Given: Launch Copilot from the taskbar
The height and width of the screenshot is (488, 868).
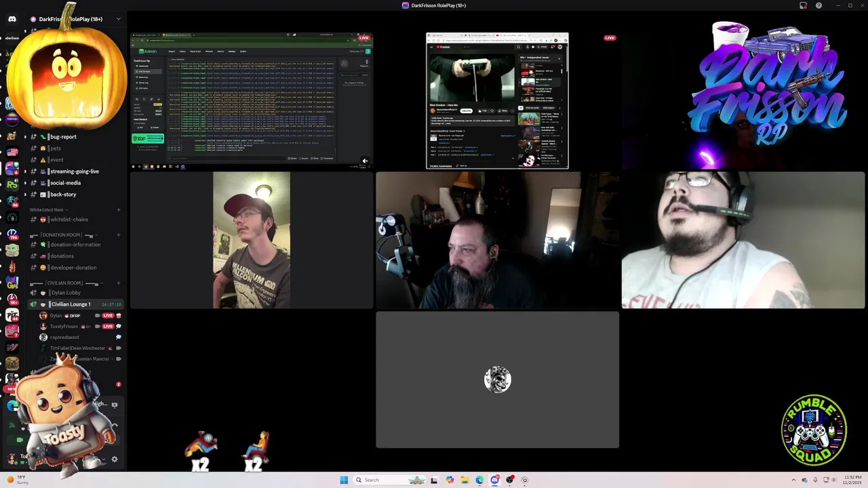Looking at the screenshot, I should click(x=450, y=480).
